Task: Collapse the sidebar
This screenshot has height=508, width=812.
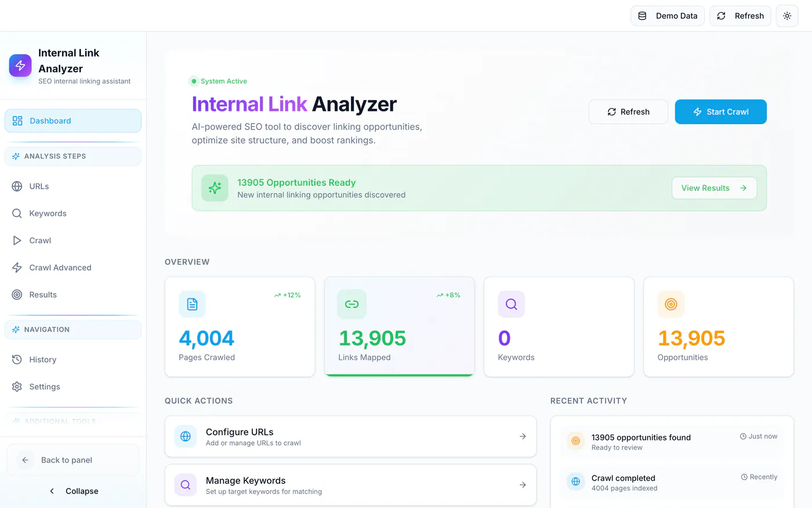Action: click(x=73, y=491)
